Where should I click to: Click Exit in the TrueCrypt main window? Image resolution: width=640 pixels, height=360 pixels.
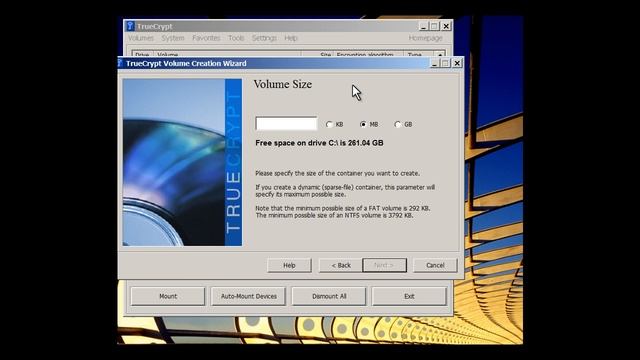pos(409,296)
